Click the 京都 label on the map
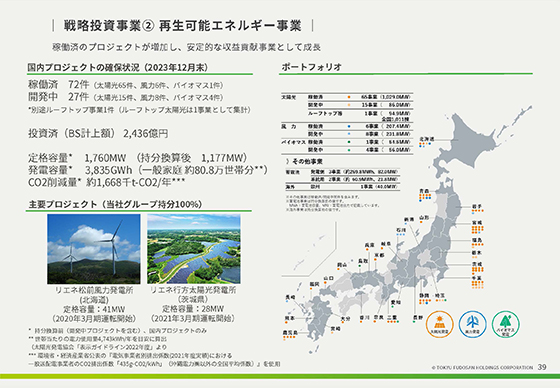Viewport: 560px width, 388px height. click(x=379, y=255)
